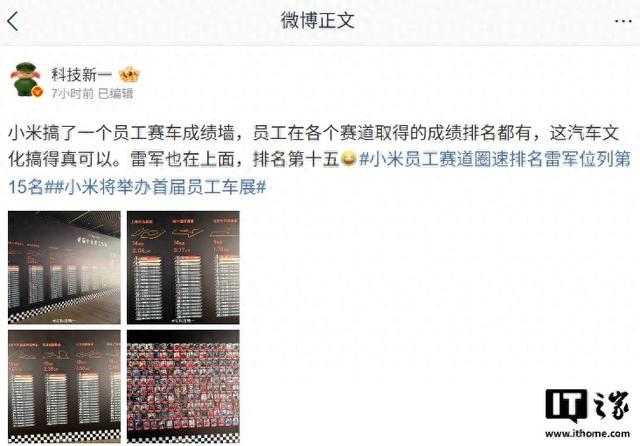The height and width of the screenshot is (446, 640).
Task: Open the track maps ranking photo
Action: [x=183, y=267]
